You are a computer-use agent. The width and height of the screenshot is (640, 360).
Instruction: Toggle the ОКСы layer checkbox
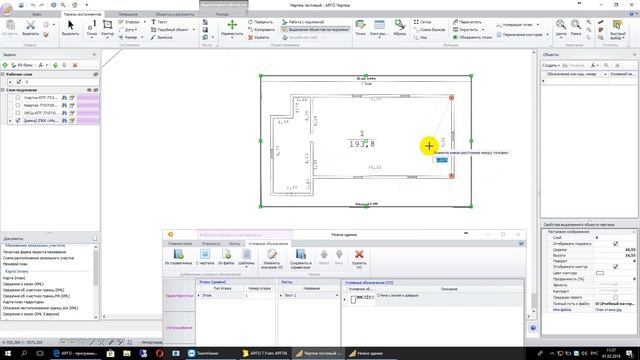click(x=18, y=113)
